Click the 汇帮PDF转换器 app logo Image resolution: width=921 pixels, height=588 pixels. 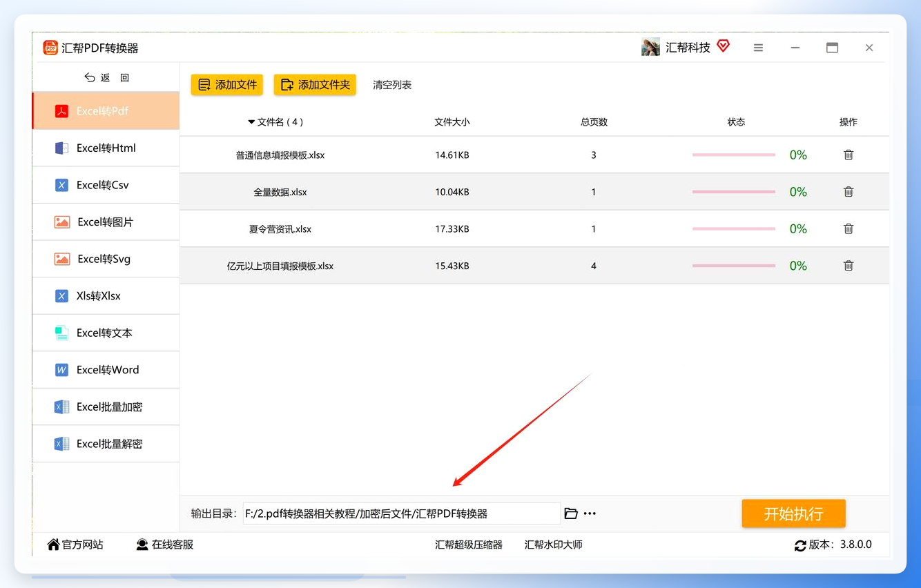point(50,48)
